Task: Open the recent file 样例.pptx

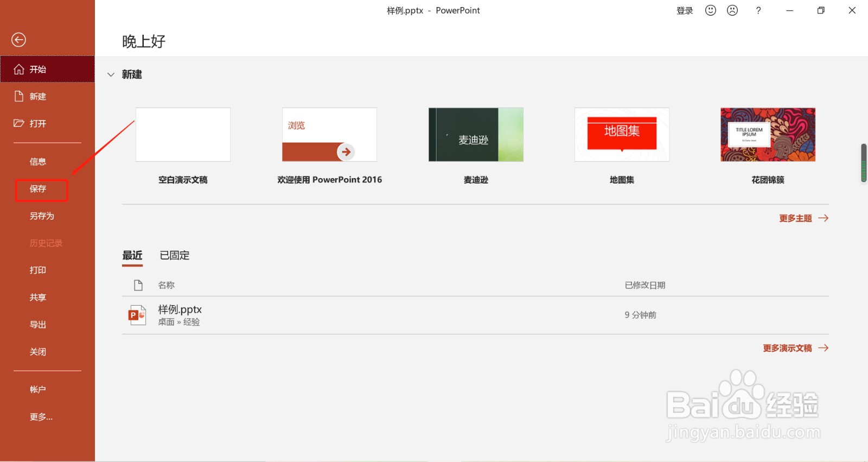Action: 475,315
